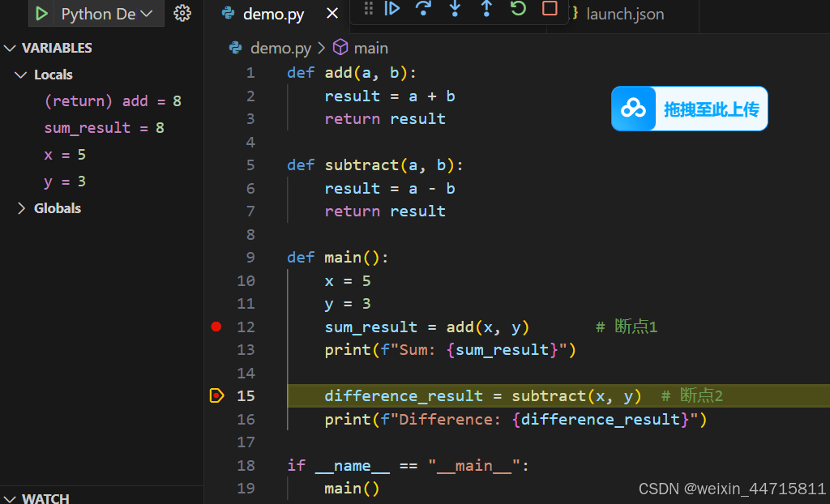This screenshot has width=830, height=504.
Task: Click main in the breadcrumb bar
Action: [x=370, y=48]
